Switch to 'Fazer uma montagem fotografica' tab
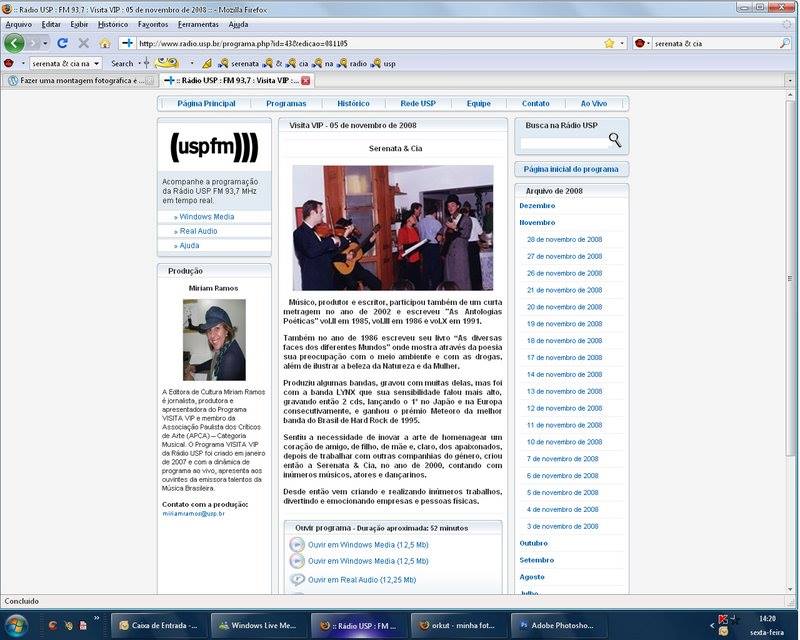The width and height of the screenshot is (800, 640). pos(82,81)
